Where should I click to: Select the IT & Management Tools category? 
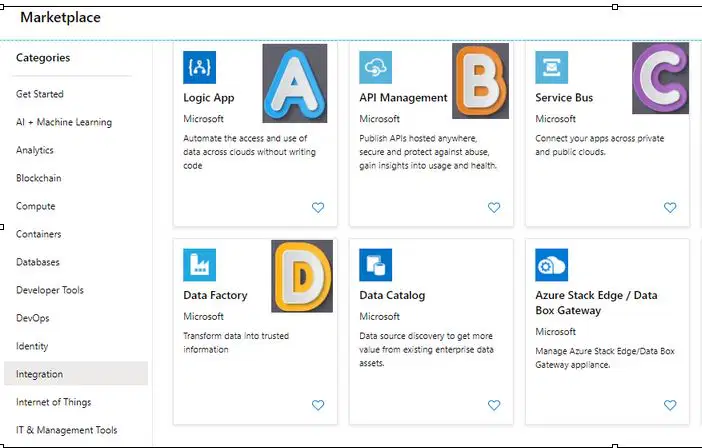pyautogui.click(x=67, y=430)
